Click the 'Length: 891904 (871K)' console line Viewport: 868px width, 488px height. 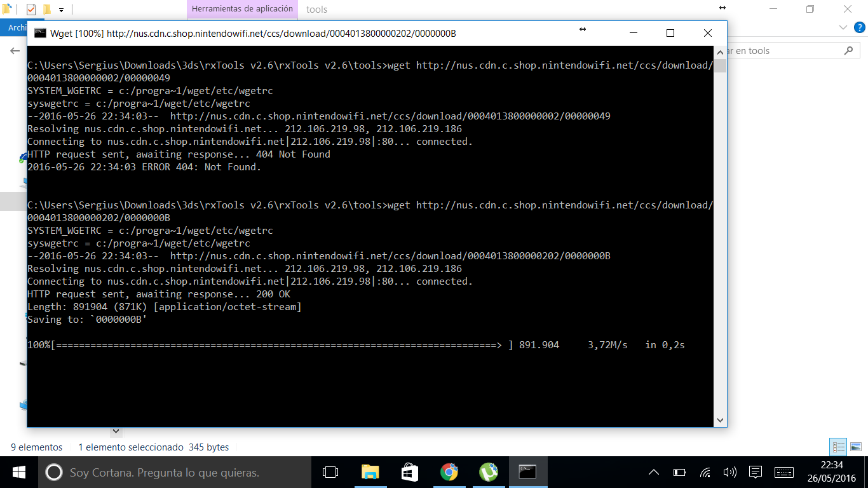click(165, 307)
